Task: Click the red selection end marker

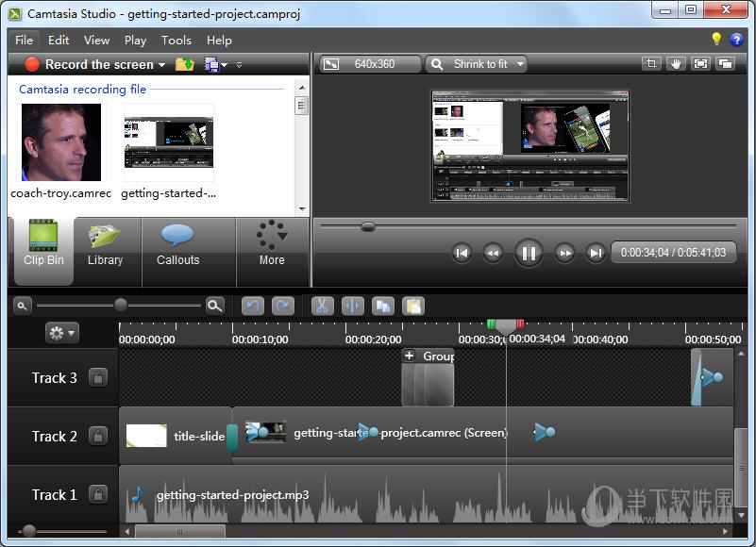Action: 520,323
